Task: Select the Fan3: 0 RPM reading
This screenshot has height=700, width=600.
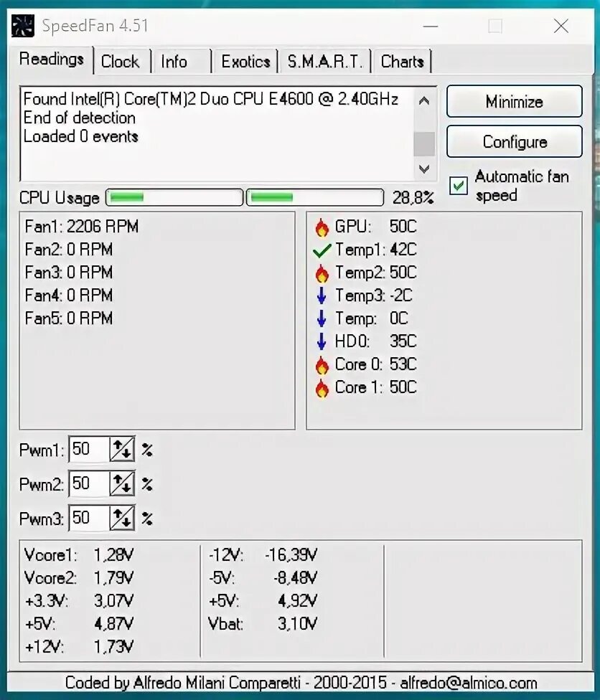Action: (69, 273)
